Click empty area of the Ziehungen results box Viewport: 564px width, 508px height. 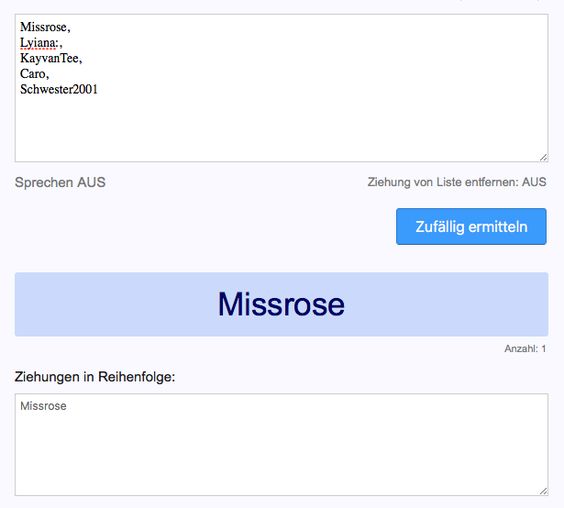click(x=281, y=453)
